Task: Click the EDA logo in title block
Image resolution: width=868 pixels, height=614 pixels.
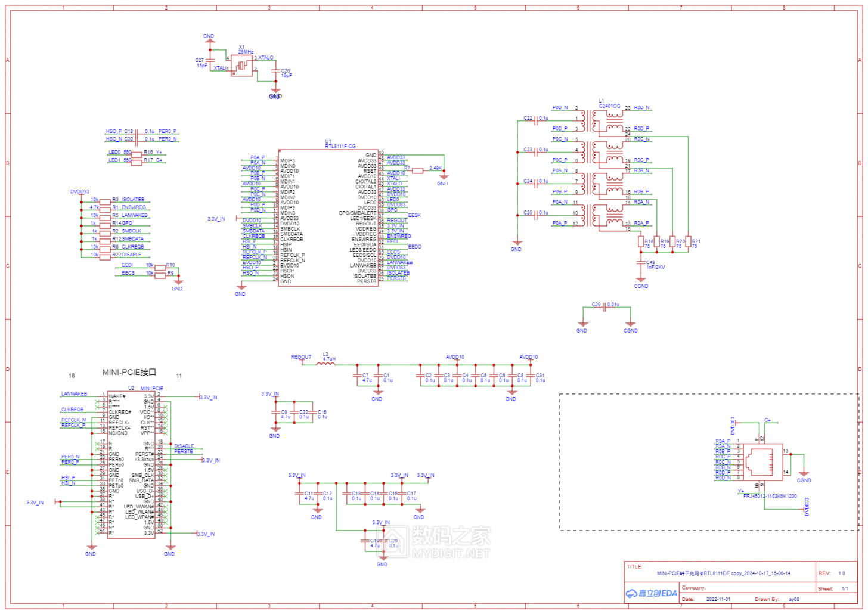Action: 652,593
